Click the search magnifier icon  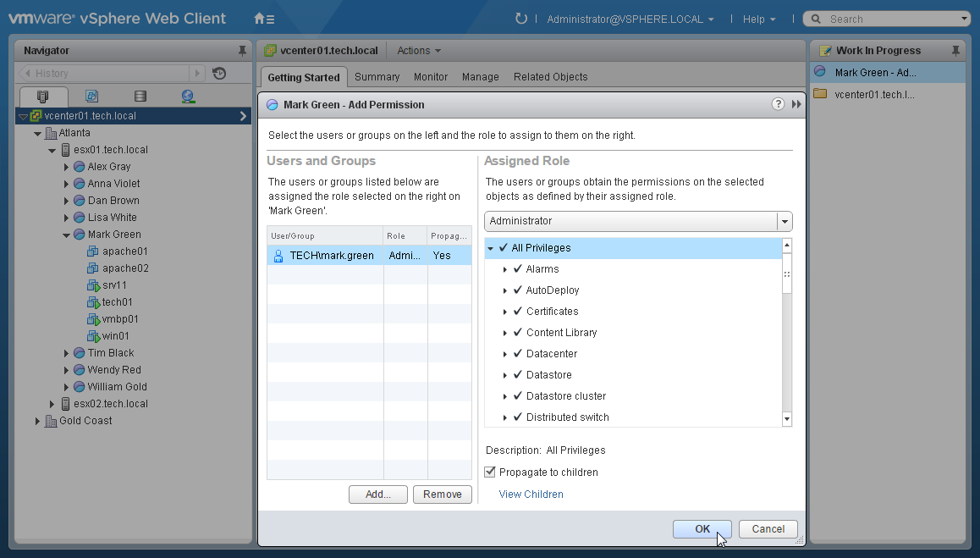(x=816, y=19)
